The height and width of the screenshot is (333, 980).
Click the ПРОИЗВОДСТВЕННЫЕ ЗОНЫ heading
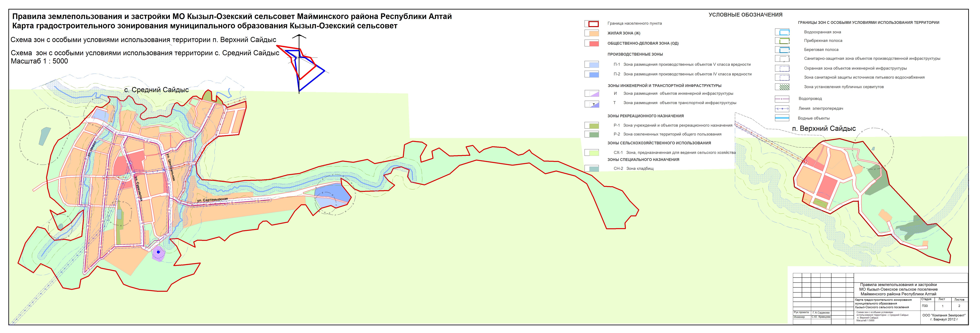pyautogui.click(x=635, y=54)
